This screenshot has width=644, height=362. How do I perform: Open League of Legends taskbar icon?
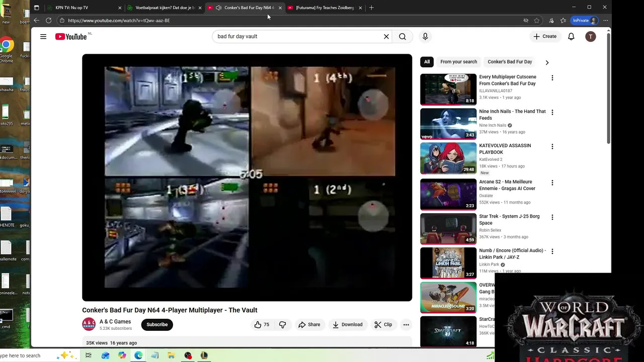(x=204, y=355)
